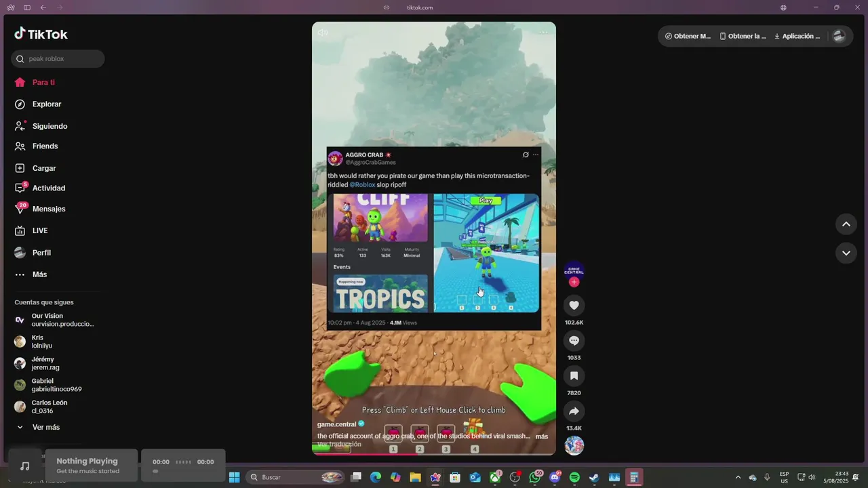Open Outlook from the taskbar
The height and width of the screenshot is (488, 868).
point(475,478)
